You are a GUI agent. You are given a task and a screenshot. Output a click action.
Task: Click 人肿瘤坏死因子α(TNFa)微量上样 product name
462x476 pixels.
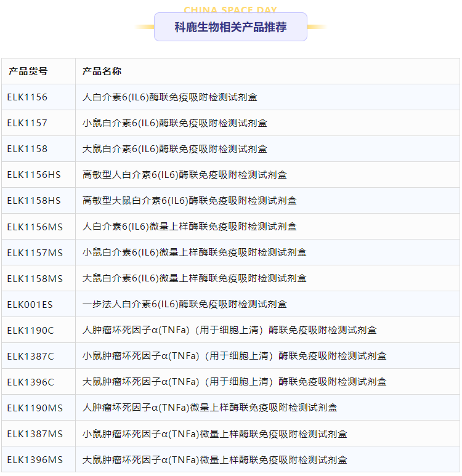pos(210,408)
